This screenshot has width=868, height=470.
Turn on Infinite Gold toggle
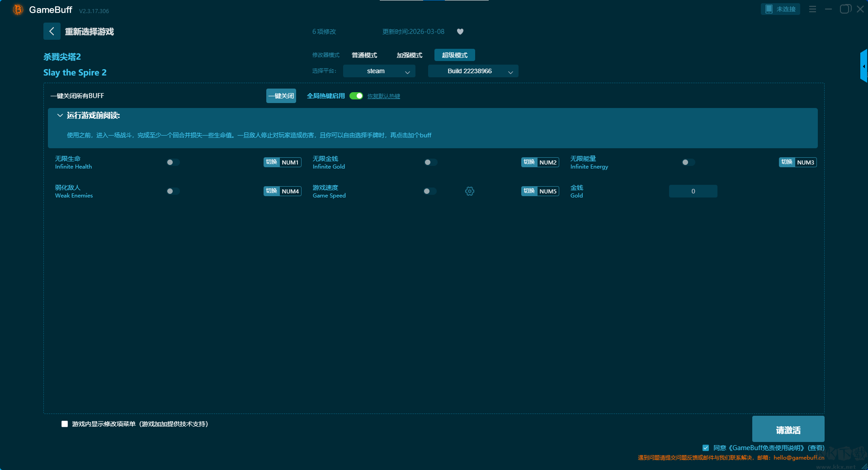430,162
